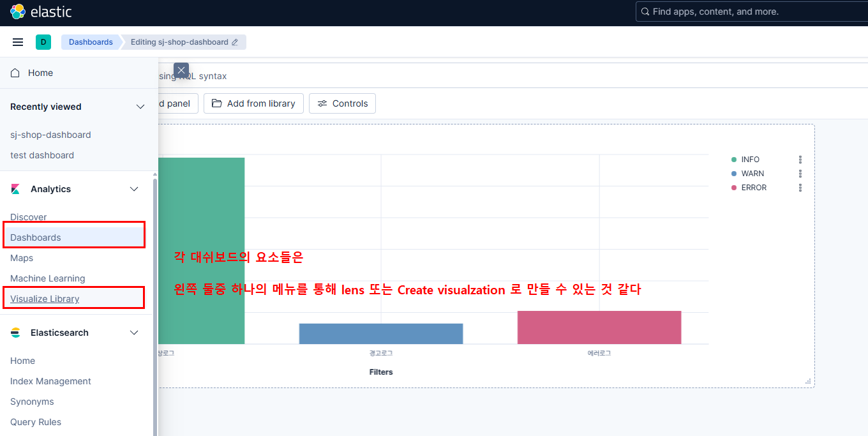
Task: Click the Home house icon
Action: 15,73
